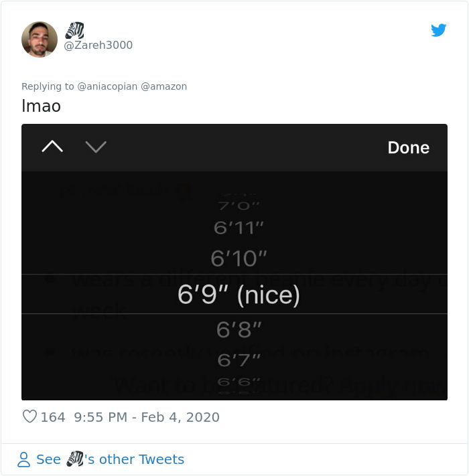Click the Twitter bird logo
This screenshot has height=476, width=469.
438,30
